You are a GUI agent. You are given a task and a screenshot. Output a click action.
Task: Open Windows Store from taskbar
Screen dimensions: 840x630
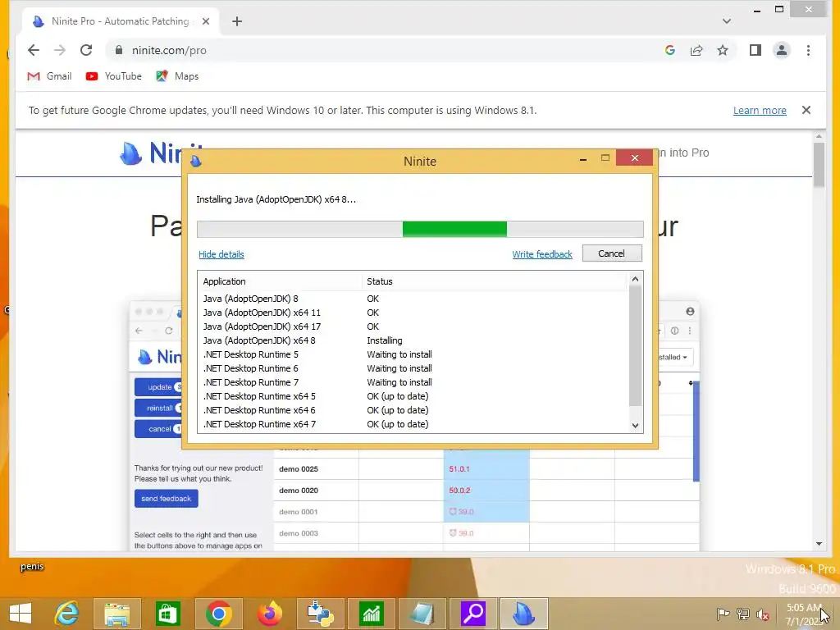(167, 614)
